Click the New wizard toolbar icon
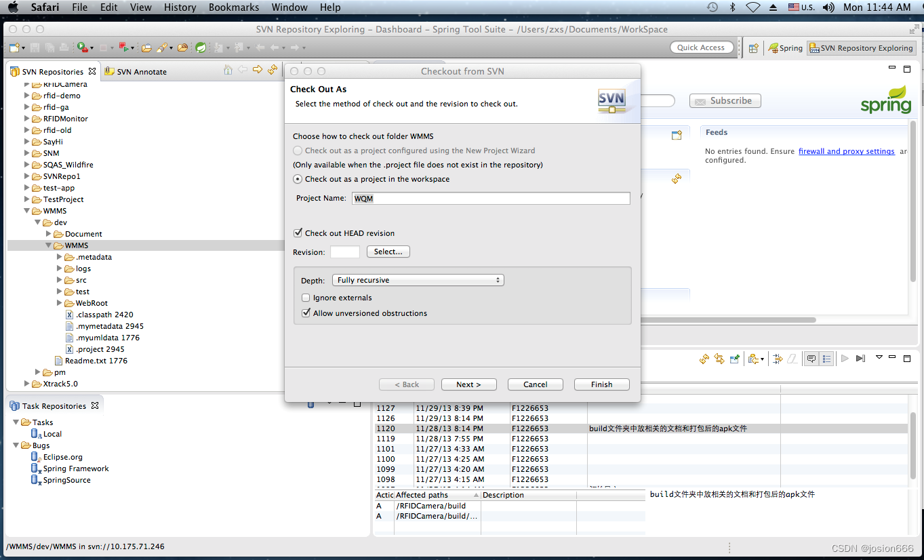The height and width of the screenshot is (560, 924). click(14, 47)
